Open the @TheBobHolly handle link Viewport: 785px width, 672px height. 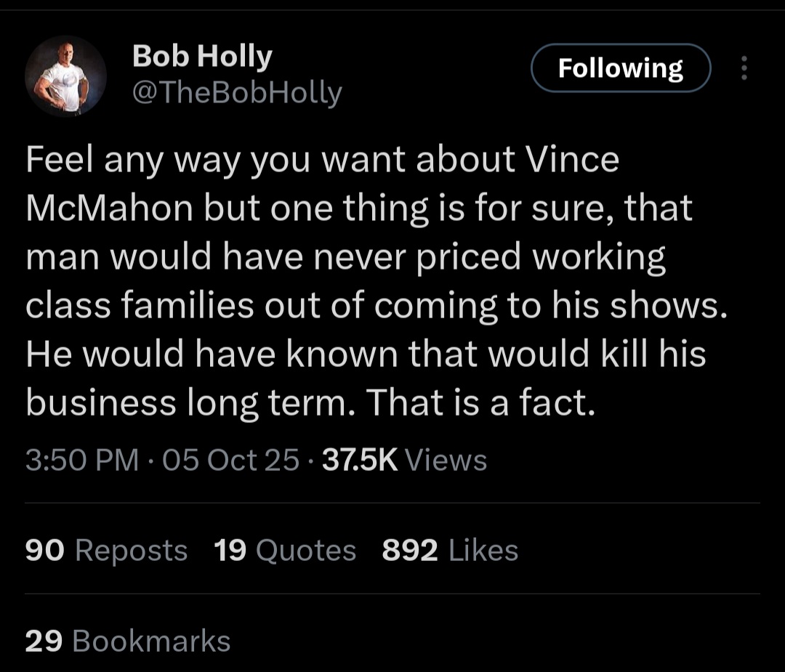tap(237, 92)
